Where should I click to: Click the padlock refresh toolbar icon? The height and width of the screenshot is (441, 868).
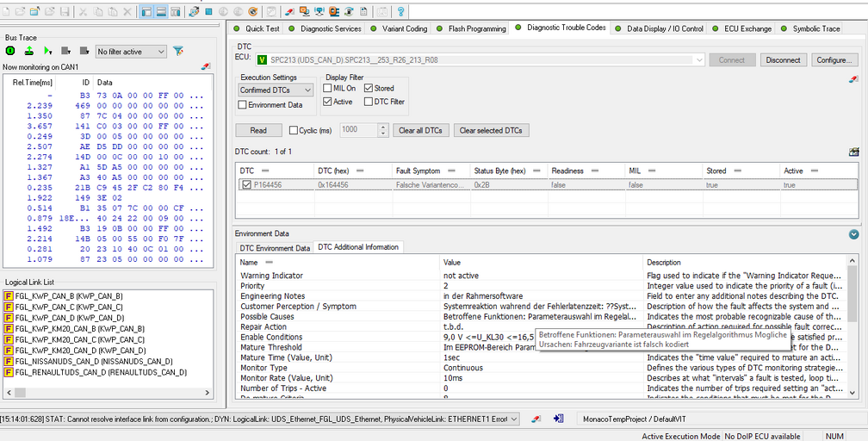click(x=349, y=11)
